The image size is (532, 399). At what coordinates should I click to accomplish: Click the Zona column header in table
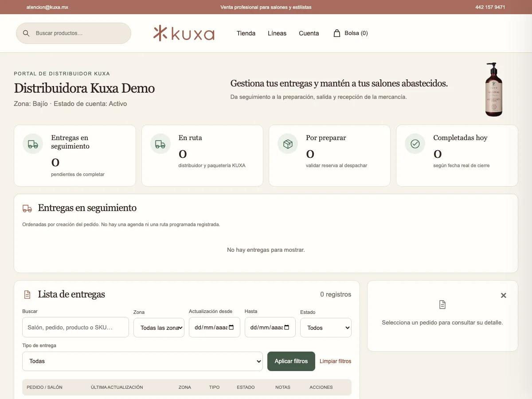(185, 387)
